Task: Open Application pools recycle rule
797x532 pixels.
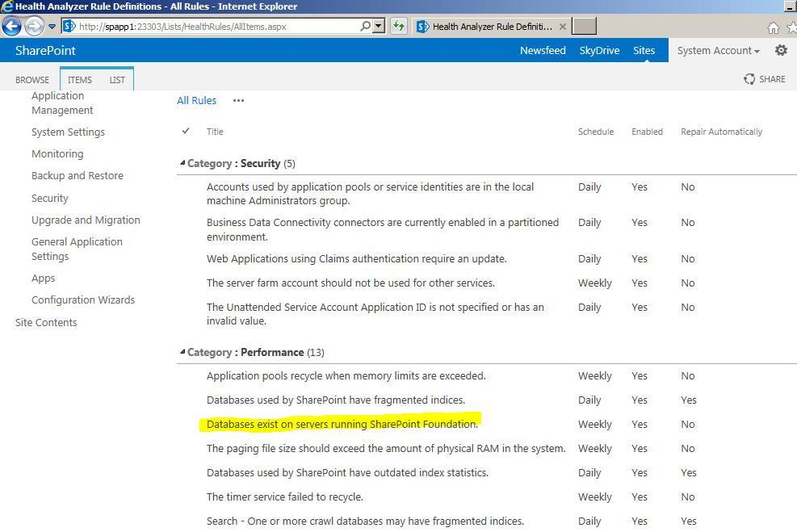Action: pyautogui.click(x=346, y=376)
